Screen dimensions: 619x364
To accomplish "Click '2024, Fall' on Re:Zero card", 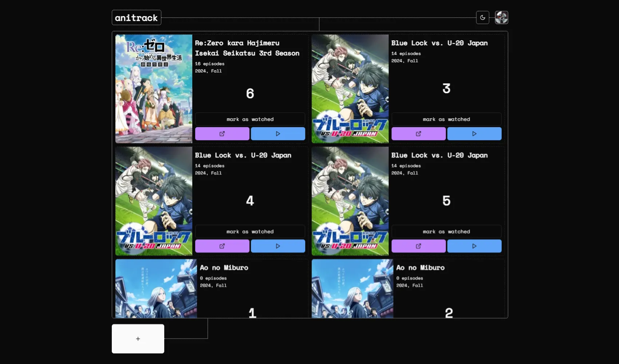I will (x=208, y=71).
